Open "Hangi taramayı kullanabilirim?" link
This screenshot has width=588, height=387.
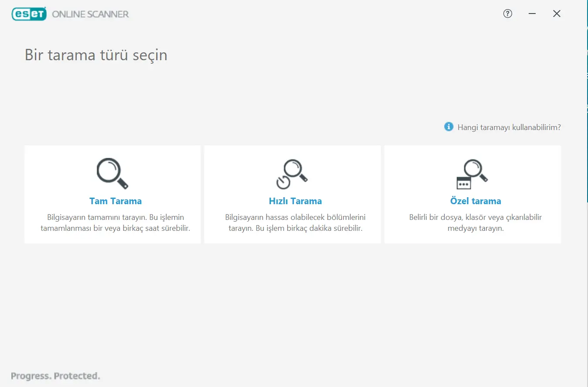tap(509, 127)
